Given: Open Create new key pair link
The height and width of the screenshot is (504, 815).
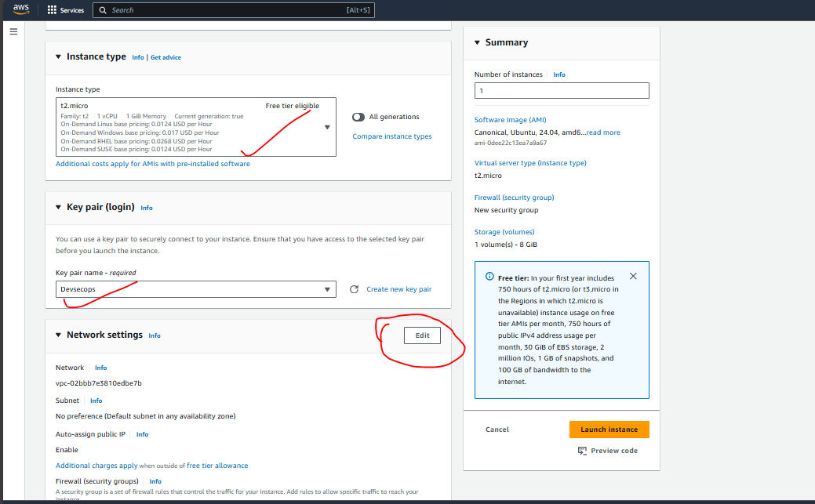Looking at the screenshot, I should coord(398,289).
